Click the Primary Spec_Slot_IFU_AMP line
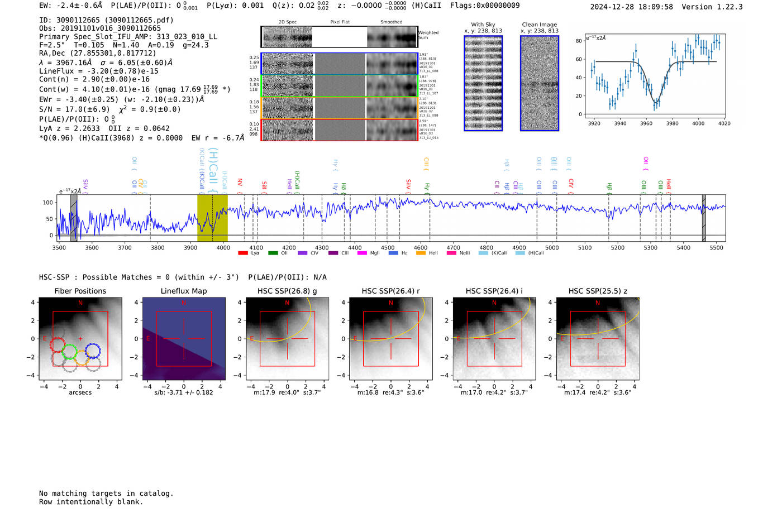The image size is (782, 532). click(x=128, y=37)
